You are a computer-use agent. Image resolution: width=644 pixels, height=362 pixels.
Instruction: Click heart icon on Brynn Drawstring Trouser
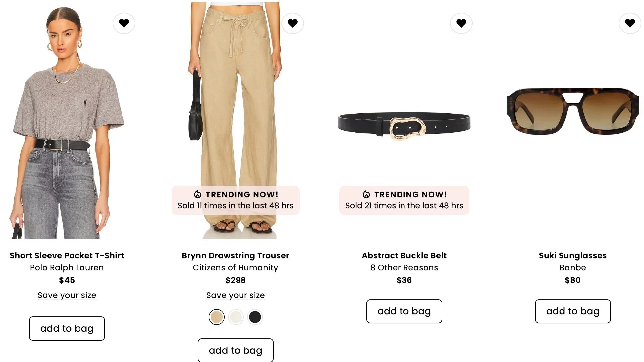293,23
